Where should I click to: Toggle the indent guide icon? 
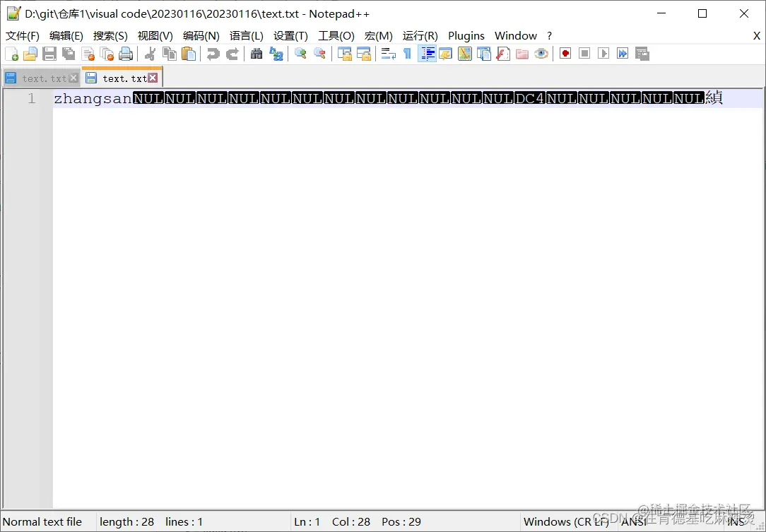click(427, 54)
